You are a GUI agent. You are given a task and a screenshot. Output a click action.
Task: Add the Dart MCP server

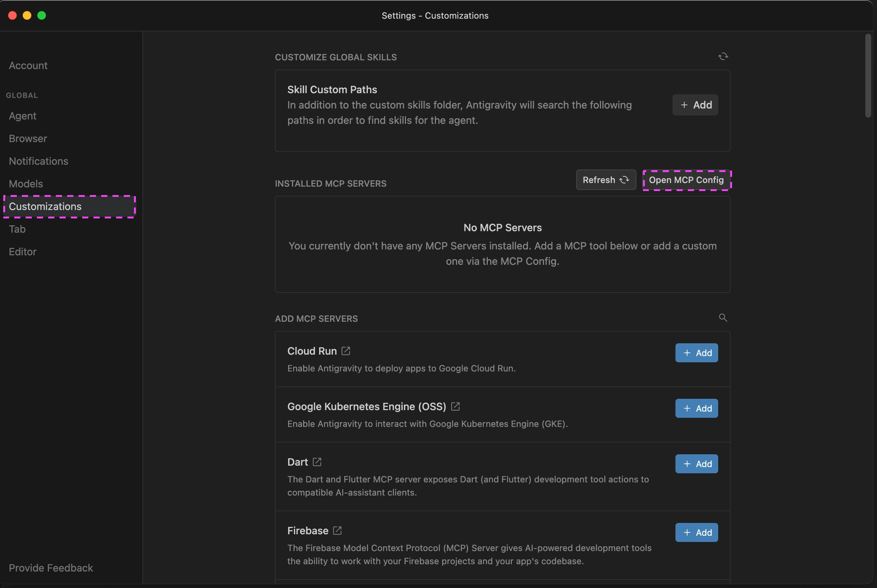[x=696, y=464]
